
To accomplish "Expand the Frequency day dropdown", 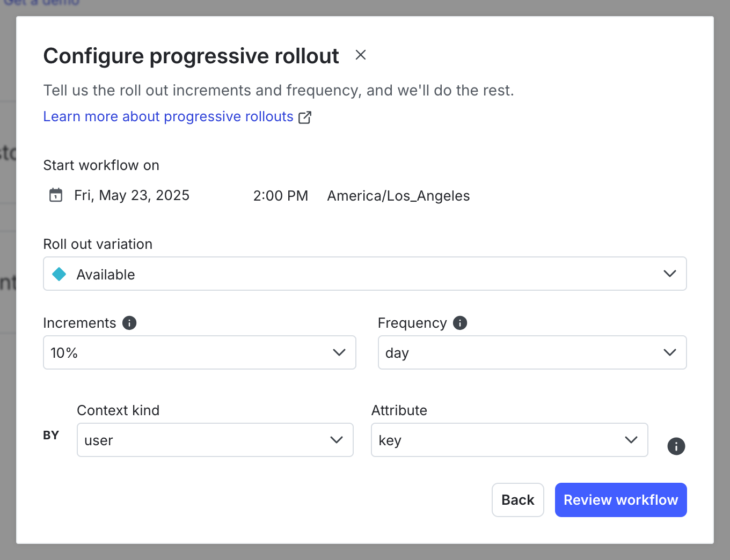I will coord(532,352).
